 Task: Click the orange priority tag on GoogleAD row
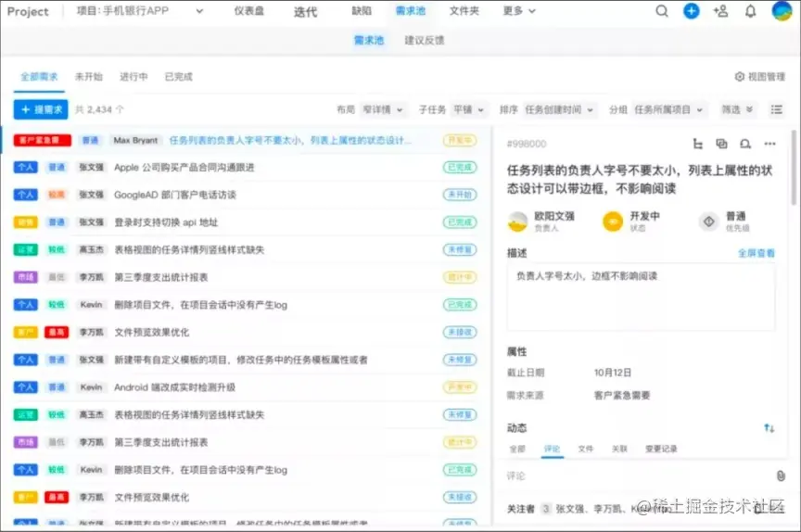coord(57,195)
